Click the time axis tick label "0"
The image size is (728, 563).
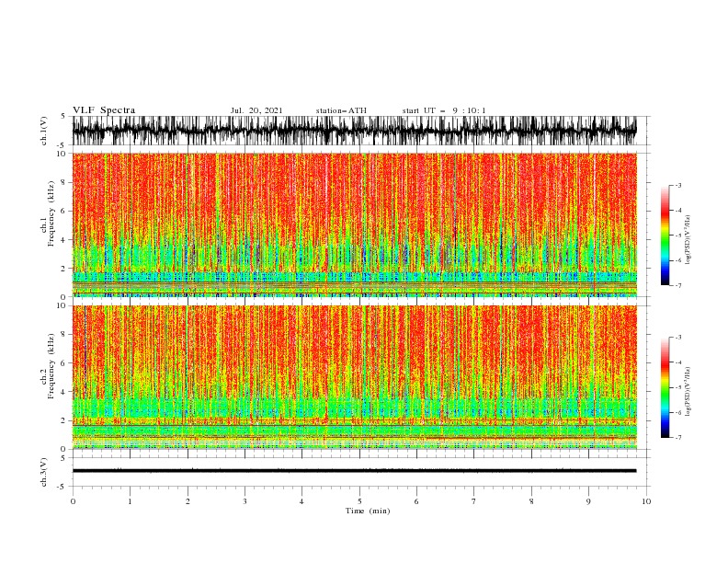pyautogui.click(x=73, y=501)
